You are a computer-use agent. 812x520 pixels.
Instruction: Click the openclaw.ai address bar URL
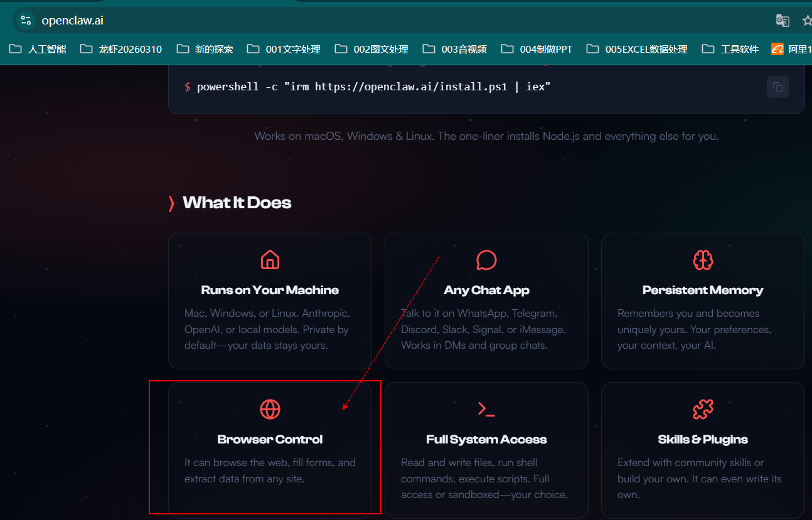coord(72,21)
